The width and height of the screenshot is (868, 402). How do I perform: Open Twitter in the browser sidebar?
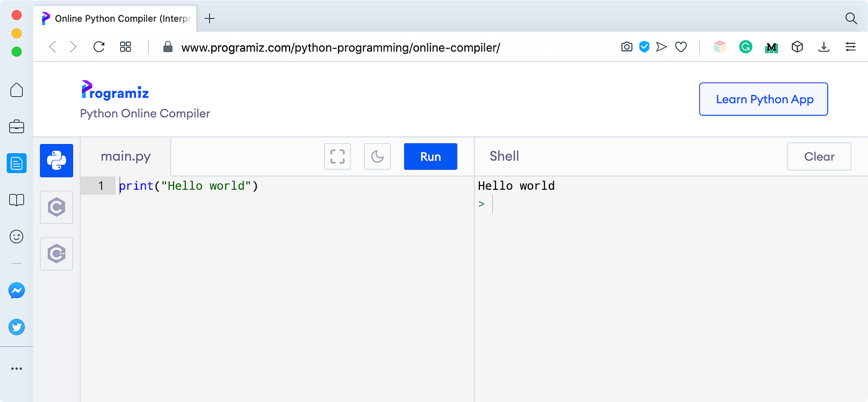click(x=17, y=327)
